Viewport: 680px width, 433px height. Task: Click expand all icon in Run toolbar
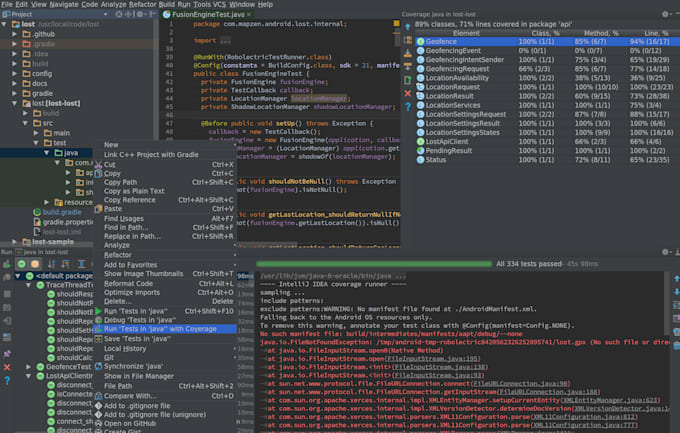click(81, 264)
